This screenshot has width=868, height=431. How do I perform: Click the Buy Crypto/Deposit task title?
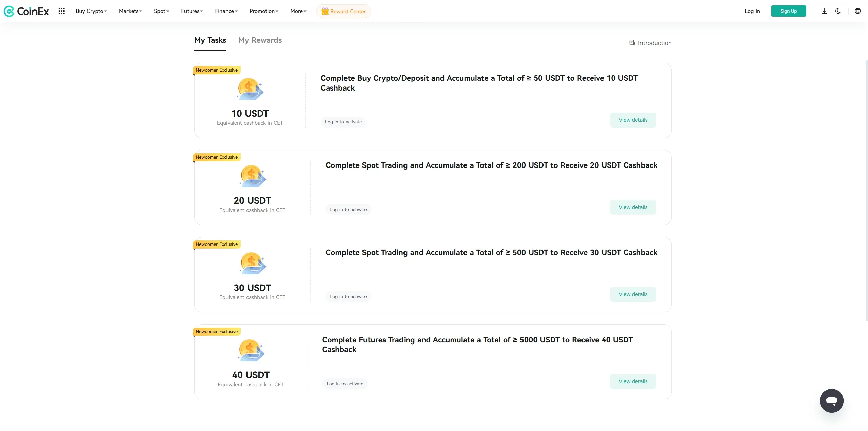tap(479, 83)
